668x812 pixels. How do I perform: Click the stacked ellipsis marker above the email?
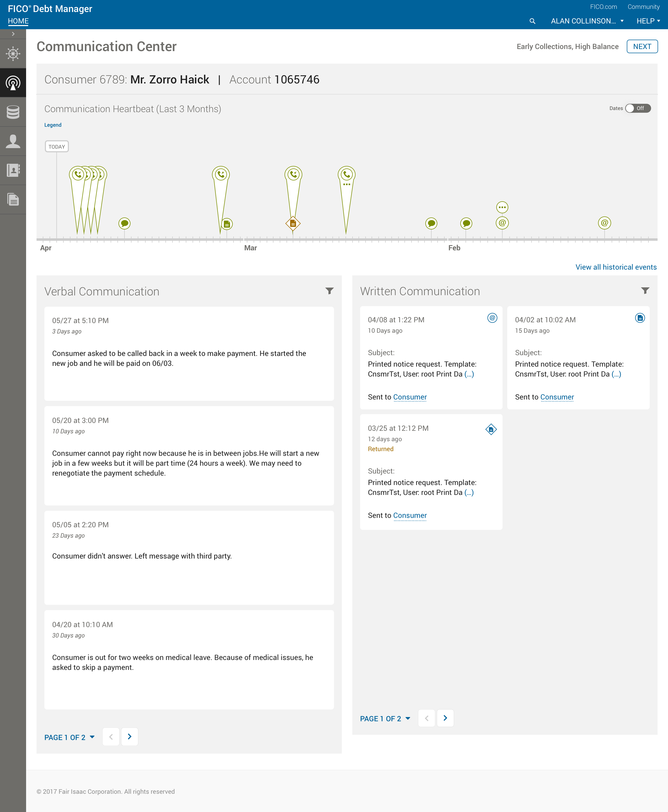pos(502,207)
